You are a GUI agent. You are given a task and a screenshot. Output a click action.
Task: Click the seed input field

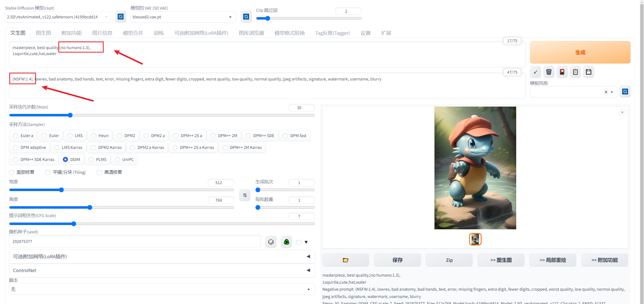pyautogui.click(x=135, y=241)
